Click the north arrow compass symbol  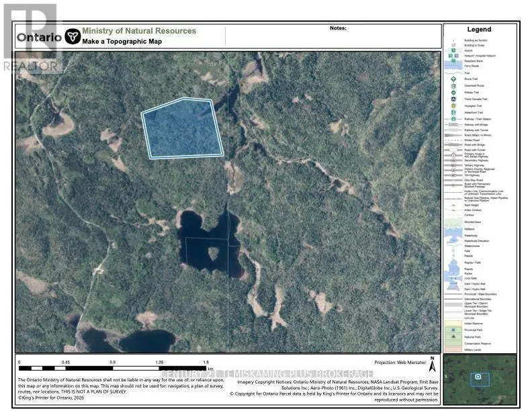tap(433, 364)
